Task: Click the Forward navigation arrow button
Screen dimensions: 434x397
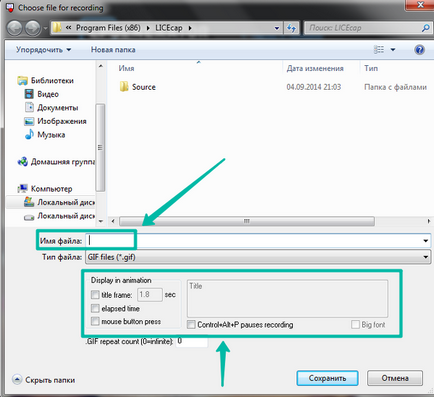Action: [33, 28]
